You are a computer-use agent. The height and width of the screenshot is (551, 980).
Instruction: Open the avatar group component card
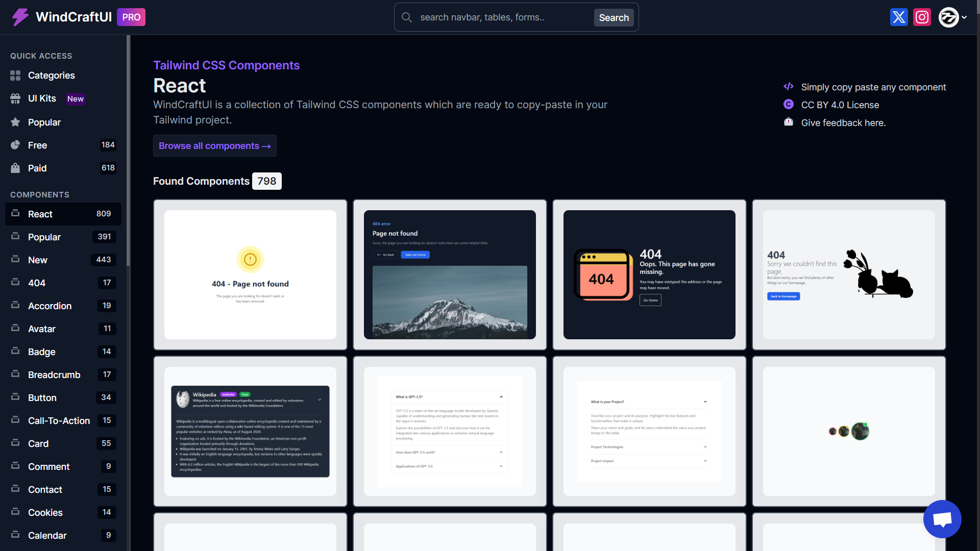coord(849,431)
